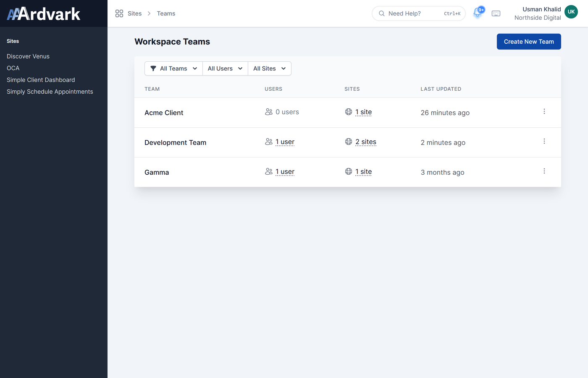Open OCA site in sidebar
Screen dimensions: 588x378
pyautogui.click(x=13, y=68)
